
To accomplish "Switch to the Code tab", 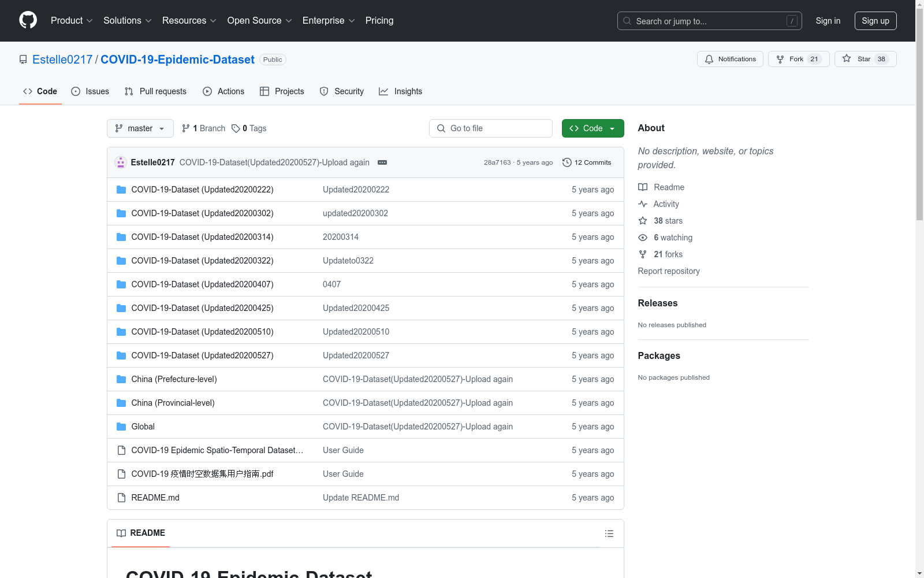I will [x=40, y=91].
